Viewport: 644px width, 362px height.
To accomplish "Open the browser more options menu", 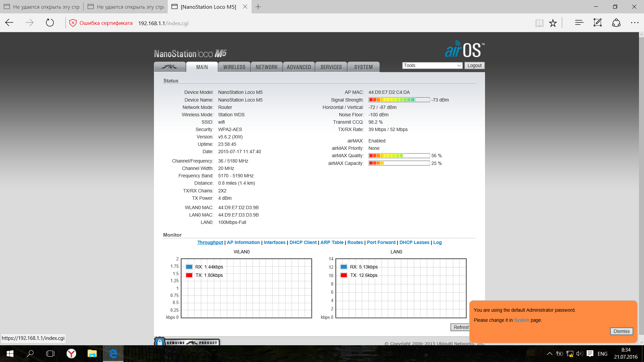I will (635, 23).
